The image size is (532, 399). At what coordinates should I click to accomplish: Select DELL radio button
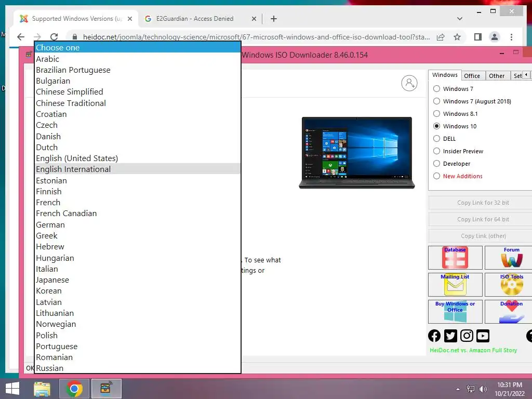[436, 138]
